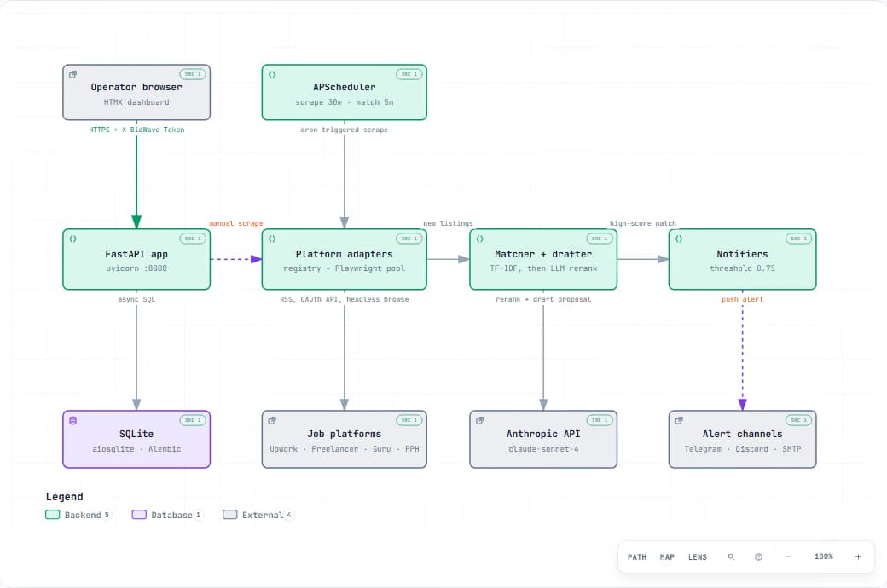The image size is (887, 588).
Task: Select the Operator browser node title
Action: point(136,87)
